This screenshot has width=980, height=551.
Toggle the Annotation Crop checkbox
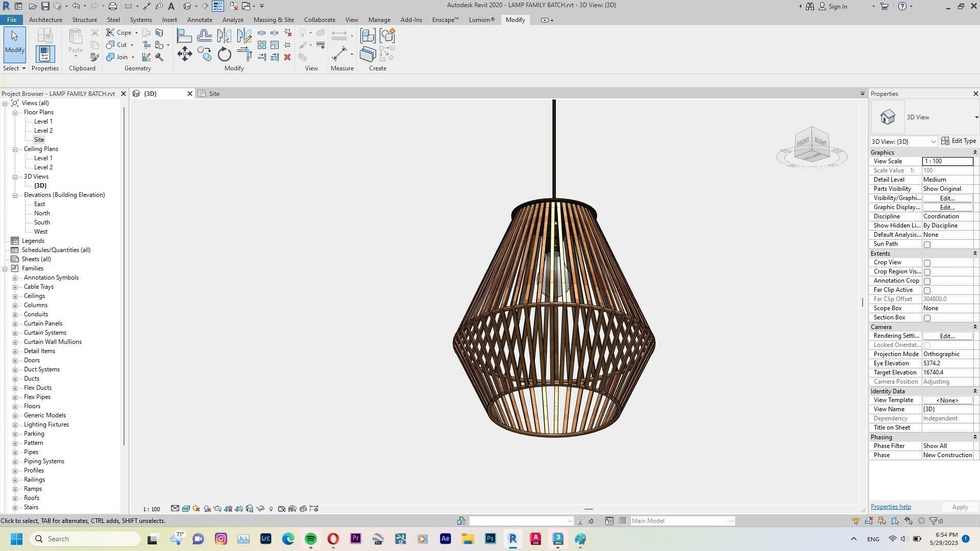[927, 281]
